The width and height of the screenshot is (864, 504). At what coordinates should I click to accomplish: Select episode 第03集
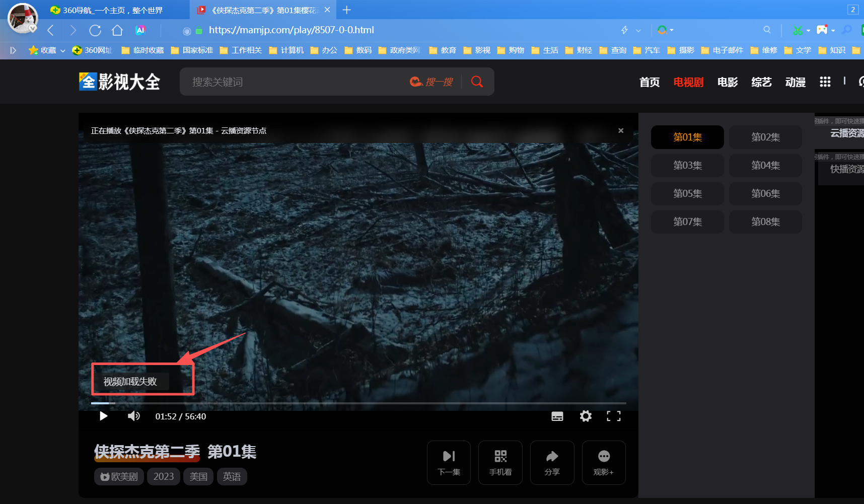click(x=687, y=165)
